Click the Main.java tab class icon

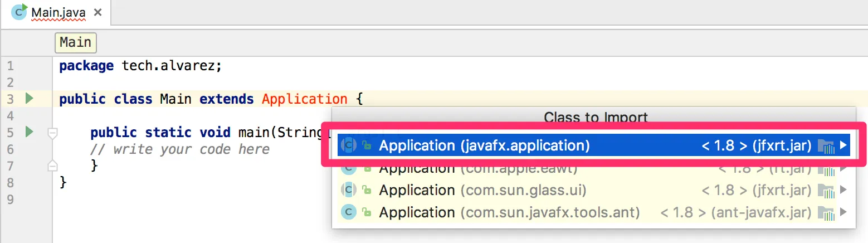pyautogui.click(x=19, y=11)
